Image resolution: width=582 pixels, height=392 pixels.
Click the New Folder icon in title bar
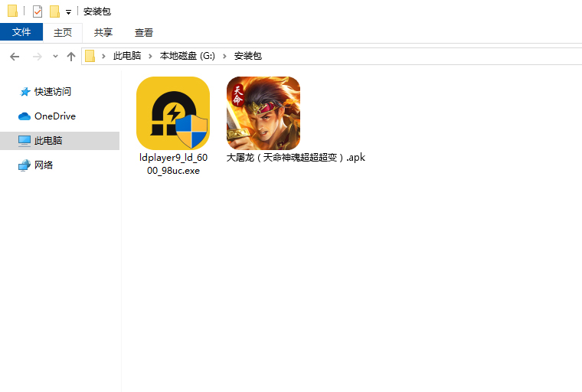coord(54,11)
